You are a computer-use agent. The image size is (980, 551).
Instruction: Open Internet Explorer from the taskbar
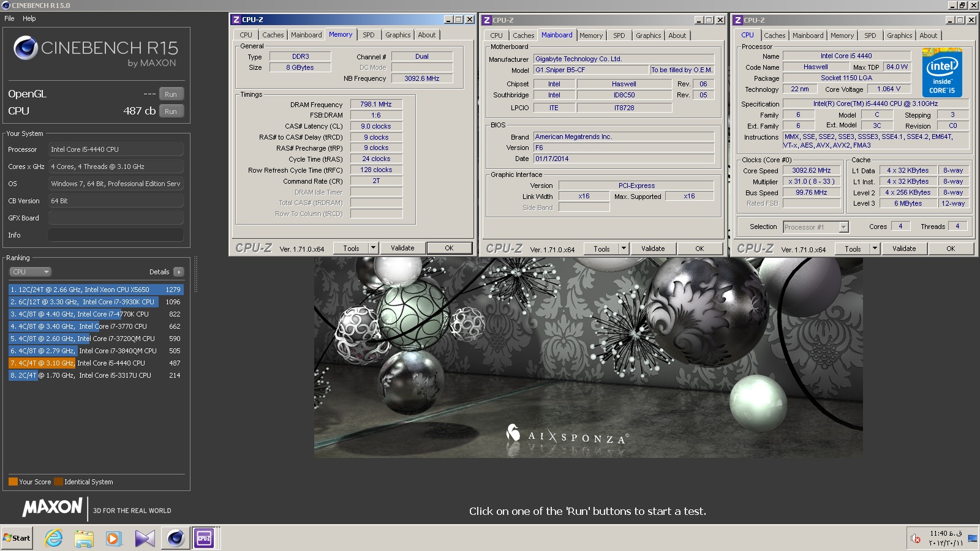pyautogui.click(x=54, y=538)
